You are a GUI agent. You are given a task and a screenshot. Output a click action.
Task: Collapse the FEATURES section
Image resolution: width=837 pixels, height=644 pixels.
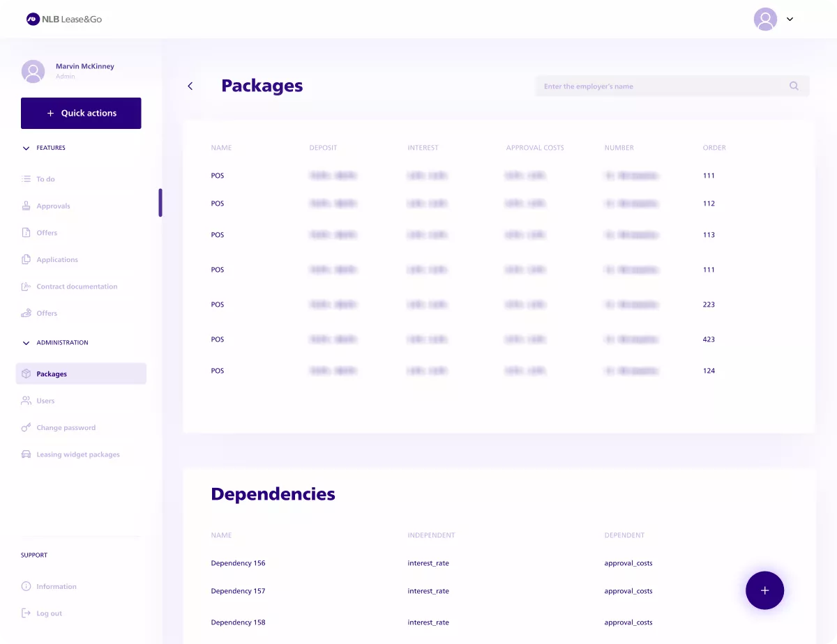point(27,148)
